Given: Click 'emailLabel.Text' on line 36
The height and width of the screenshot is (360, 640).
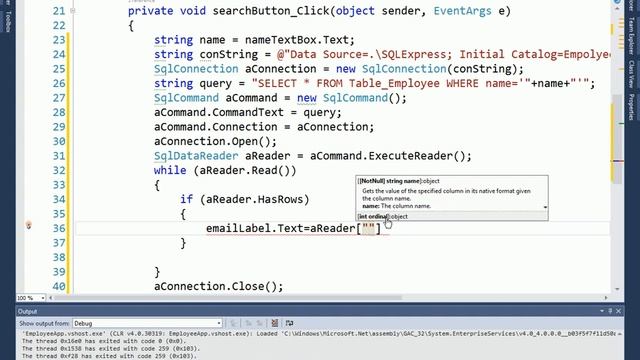Looking at the screenshot, I should (x=254, y=229).
